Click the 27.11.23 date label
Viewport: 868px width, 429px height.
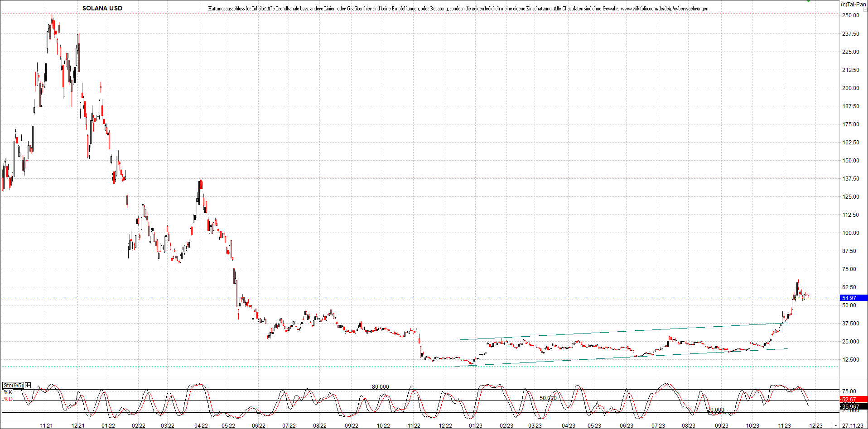(x=853, y=425)
